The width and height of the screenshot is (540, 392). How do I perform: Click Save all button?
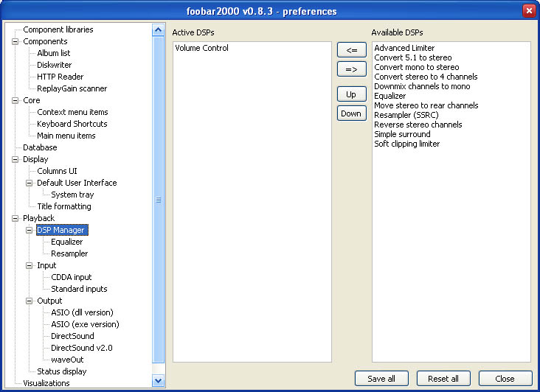click(381, 379)
